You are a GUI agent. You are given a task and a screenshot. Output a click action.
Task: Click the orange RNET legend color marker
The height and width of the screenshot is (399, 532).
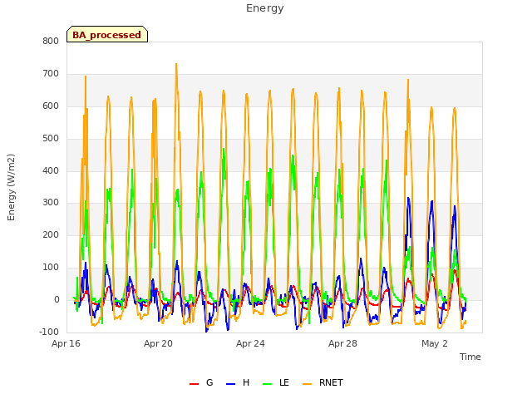[x=307, y=384]
